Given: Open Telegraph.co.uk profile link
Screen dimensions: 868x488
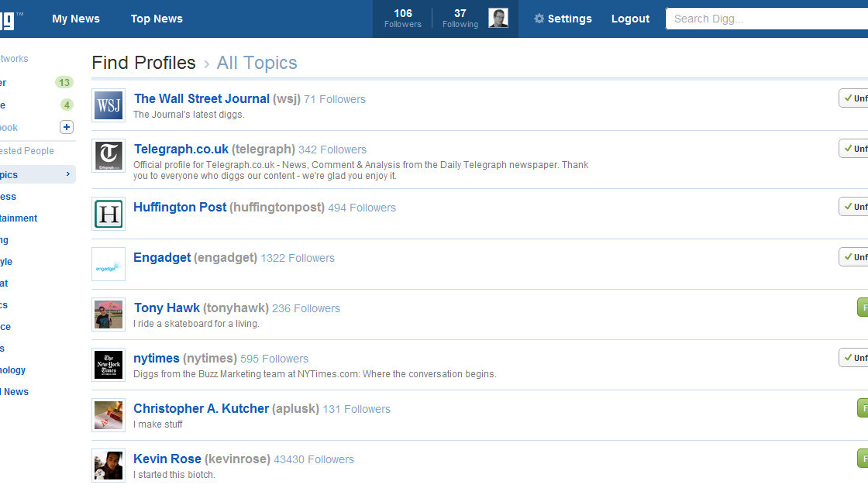Looking at the screenshot, I should coord(181,149).
